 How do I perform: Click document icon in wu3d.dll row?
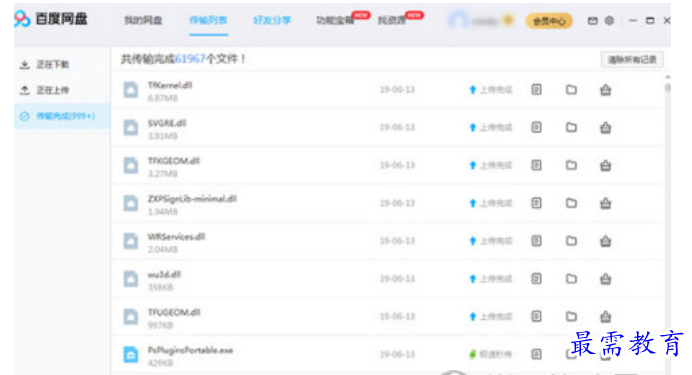pyautogui.click(x=536, y=279)
